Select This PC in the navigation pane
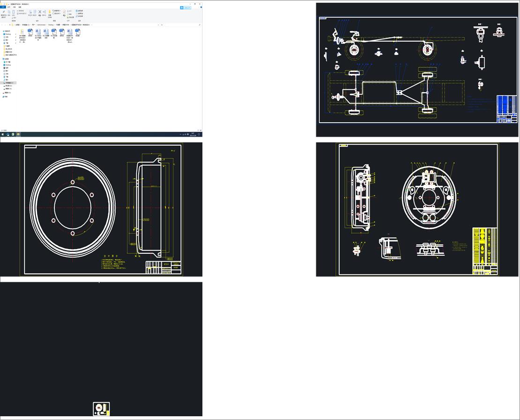This screenshot has width=520, height=420. coord(6,59)
